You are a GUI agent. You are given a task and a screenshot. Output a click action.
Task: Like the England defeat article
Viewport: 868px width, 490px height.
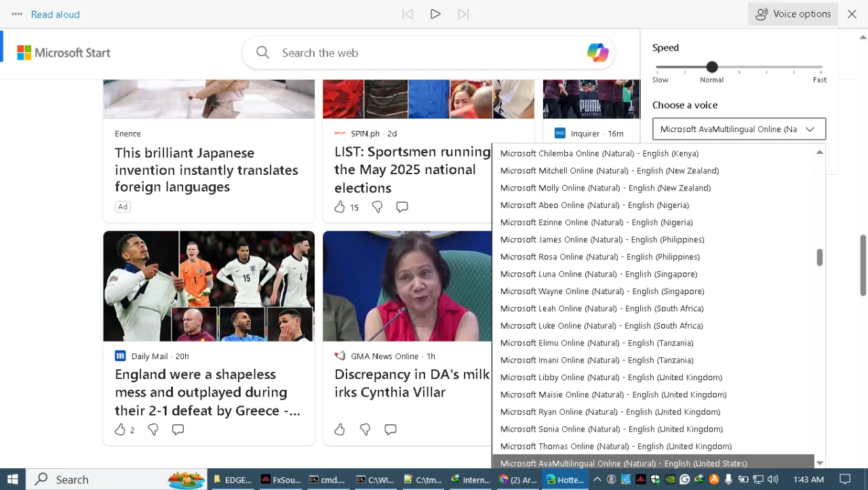point(120,429)
